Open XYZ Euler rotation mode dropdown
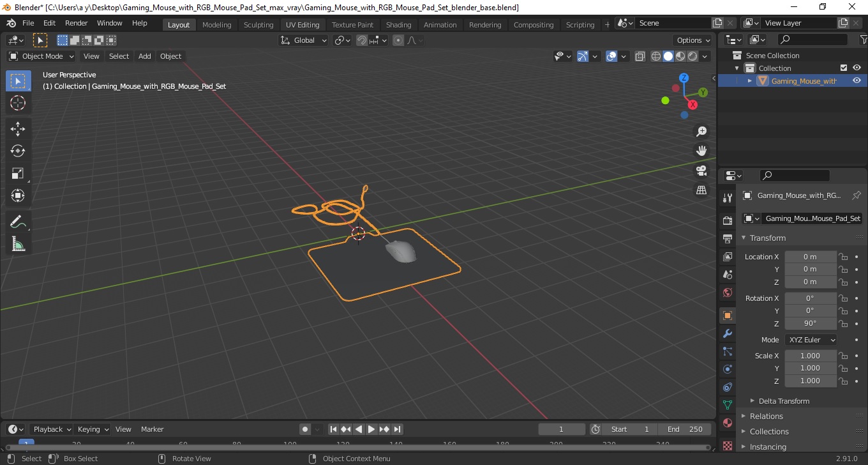The width and height of the screenshot is (868, 465). (811, 340)
